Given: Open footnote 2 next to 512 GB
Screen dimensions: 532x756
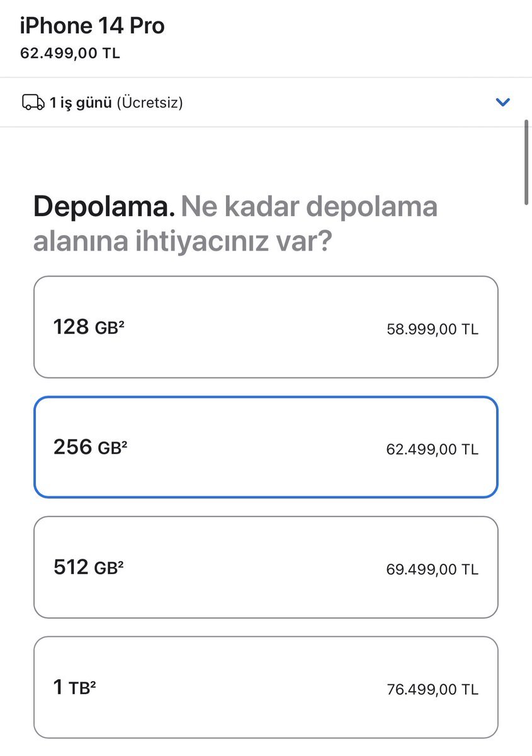Looking at the screenshot, I should point(120,563).
